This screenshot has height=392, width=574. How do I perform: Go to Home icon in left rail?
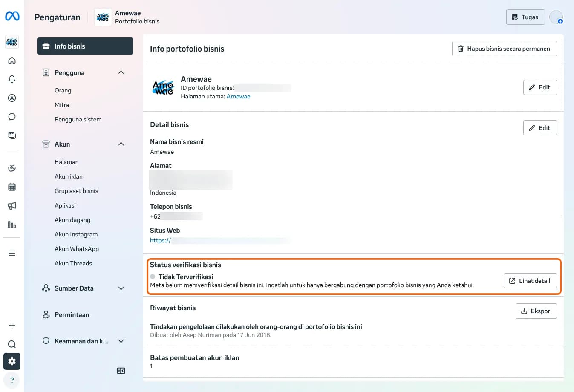pos(12,61)
